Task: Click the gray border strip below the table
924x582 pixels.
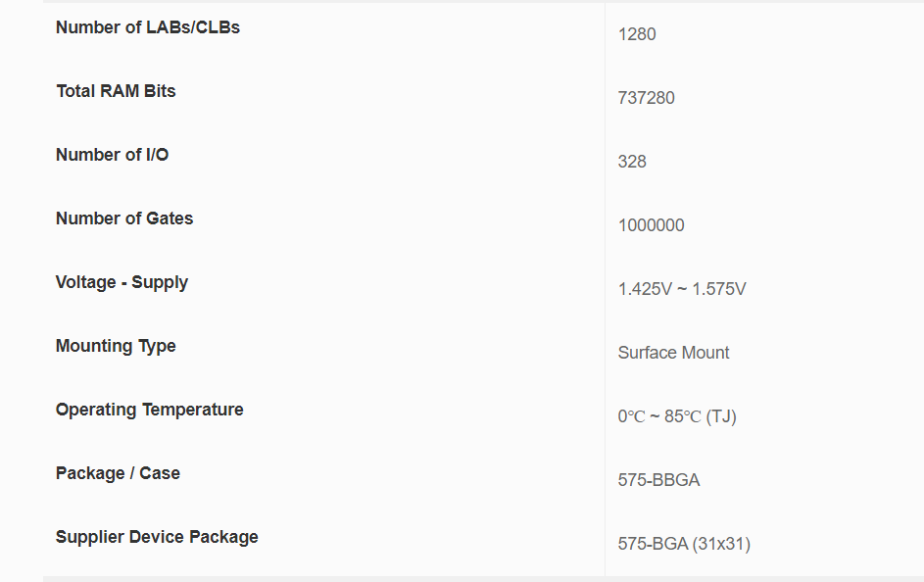Action: 480,579
